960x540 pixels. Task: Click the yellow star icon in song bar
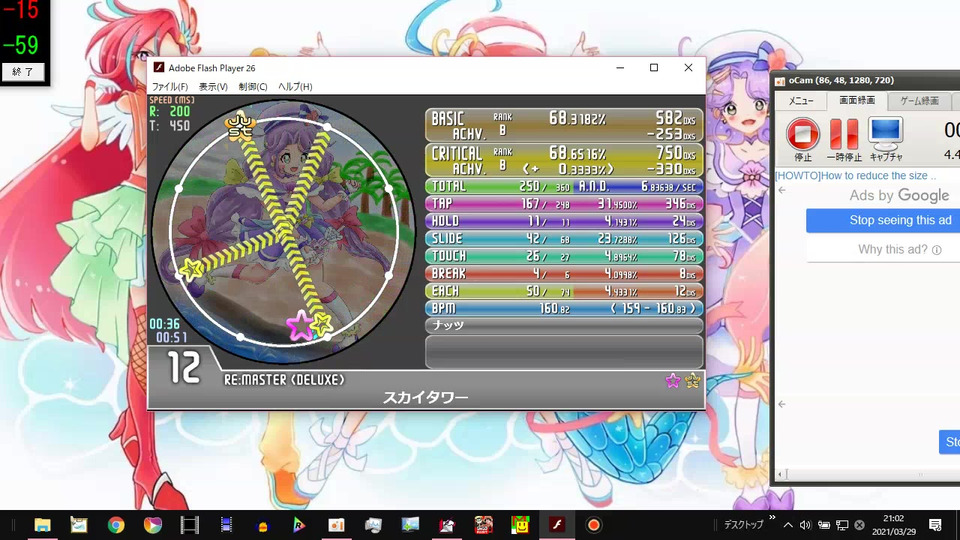[692, 381]
